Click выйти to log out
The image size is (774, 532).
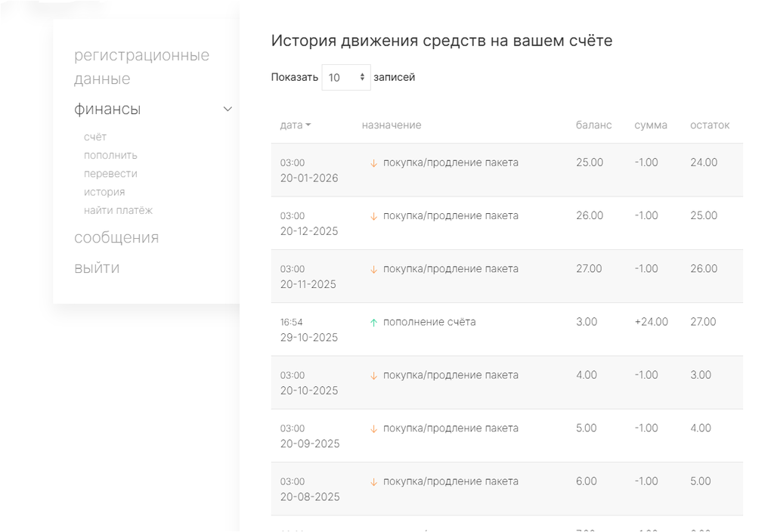(97, 268)
